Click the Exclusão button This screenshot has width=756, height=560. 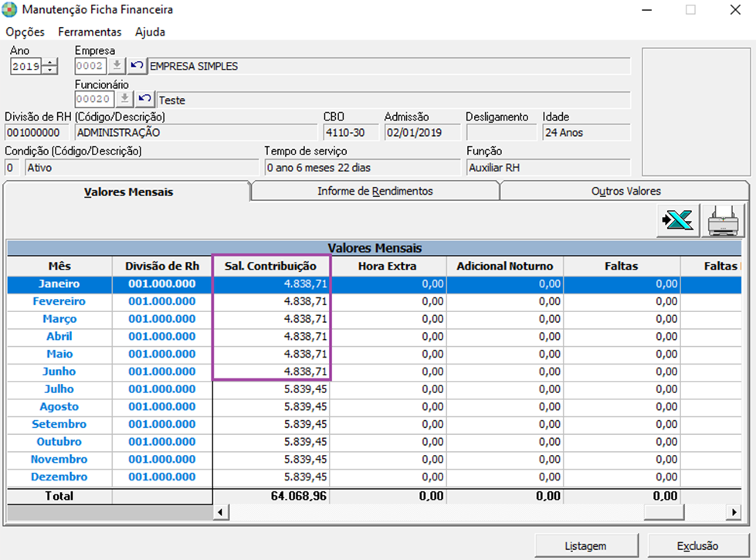click(697, 546)
